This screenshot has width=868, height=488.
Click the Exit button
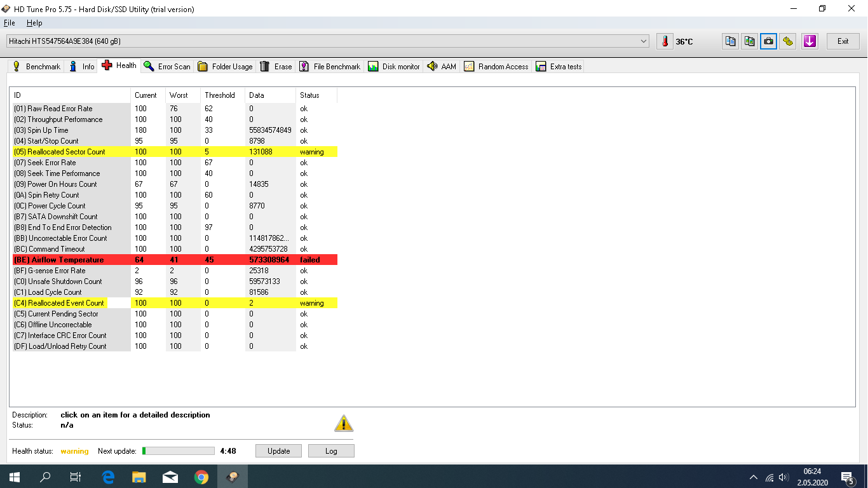(843, 41)
